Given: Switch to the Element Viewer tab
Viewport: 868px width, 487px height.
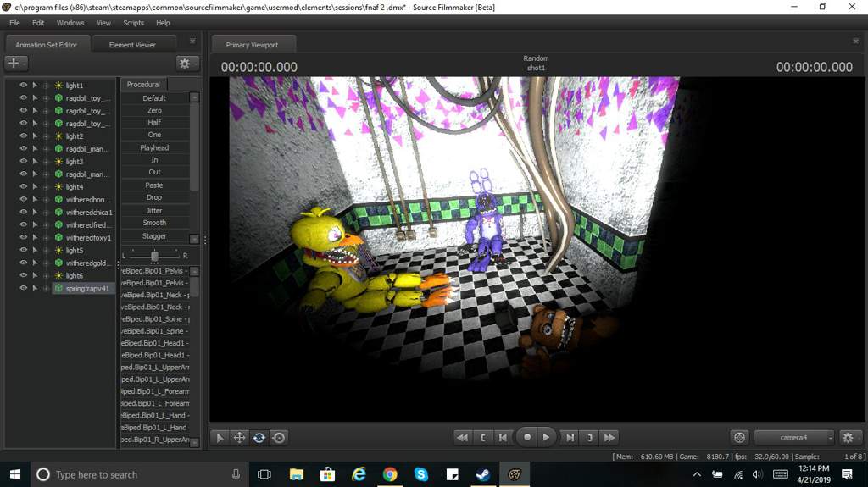Looking at the screenshot, I should [x=132, y=45].
